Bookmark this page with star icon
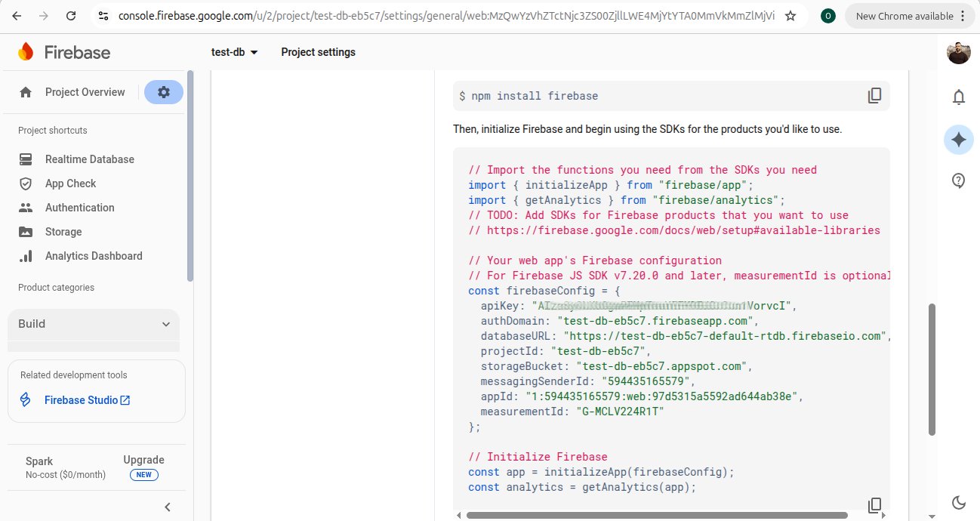The width and height of the screenshot is (980, 521). click(x=790, y=16)
